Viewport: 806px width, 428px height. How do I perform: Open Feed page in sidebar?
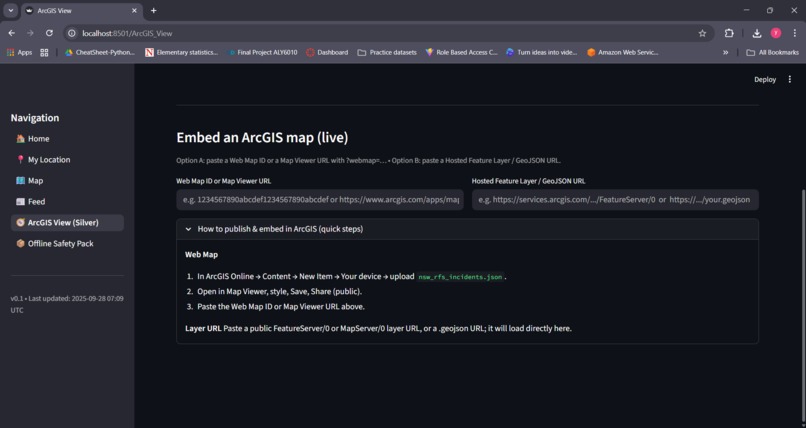coord(67,202)
